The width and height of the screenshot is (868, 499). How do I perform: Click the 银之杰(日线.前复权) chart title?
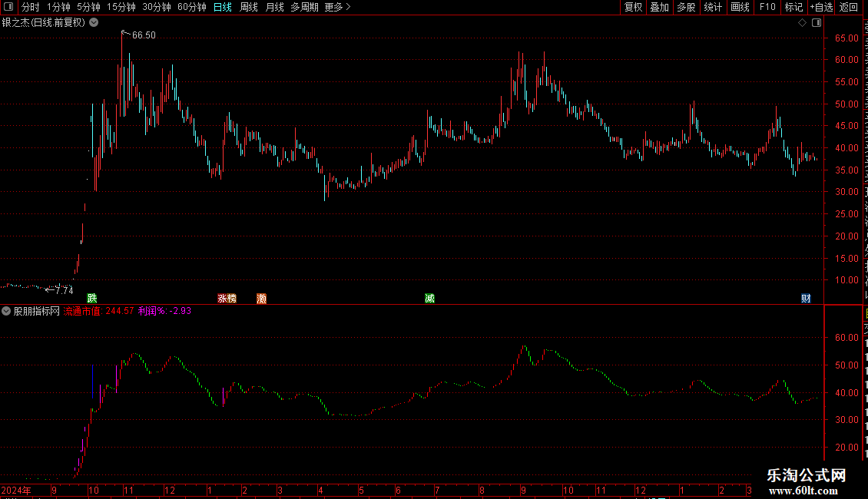[44, 23]
